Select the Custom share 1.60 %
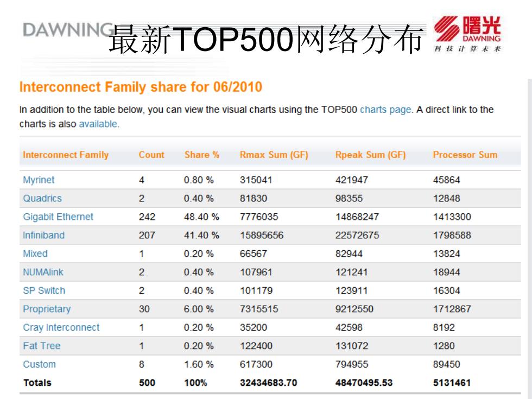The height and width of the screenshot is (399, 532). click(199, 364)
